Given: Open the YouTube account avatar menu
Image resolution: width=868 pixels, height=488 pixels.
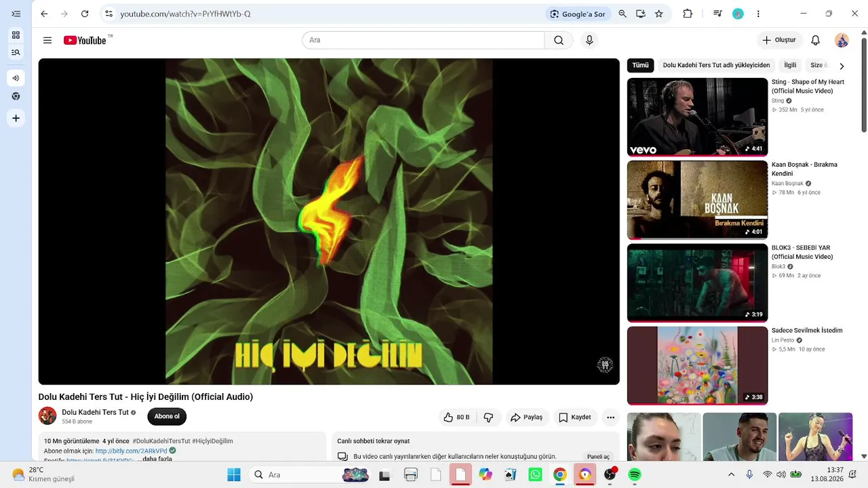Looking at the screenshot, I should (842, 40).
